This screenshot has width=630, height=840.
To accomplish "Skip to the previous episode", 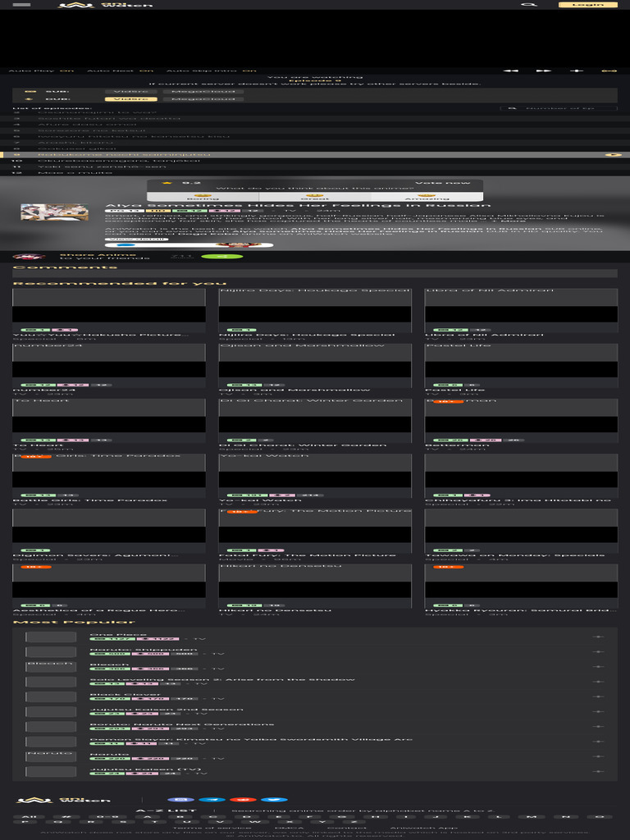I will pos(510,71).
